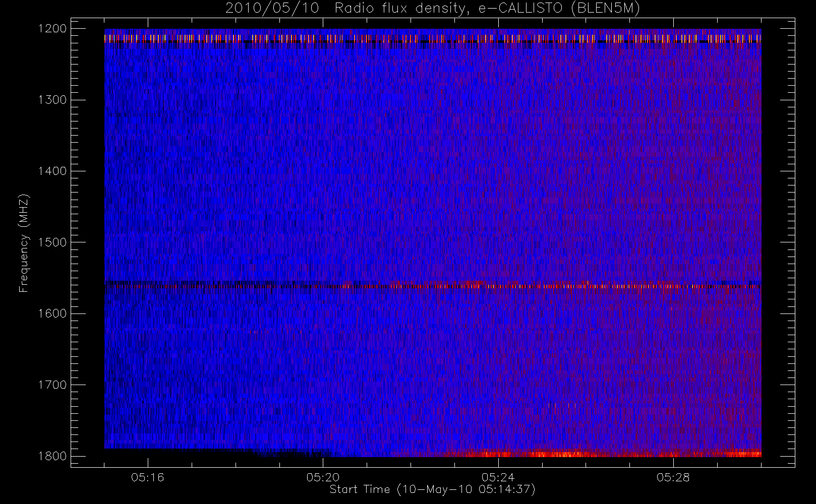816x504 pixels.
Task: Click the Start Time axis label
Action: coord(433,489)
